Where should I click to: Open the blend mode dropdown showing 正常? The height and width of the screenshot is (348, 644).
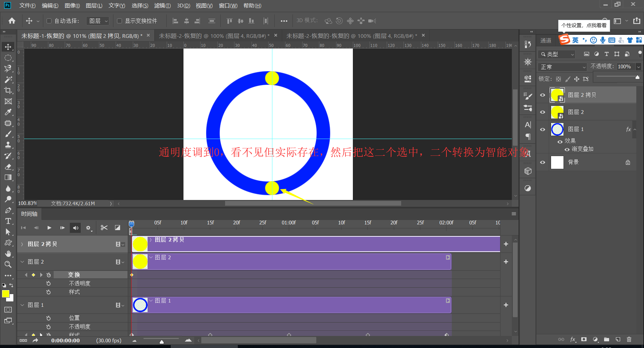point(562,67)
